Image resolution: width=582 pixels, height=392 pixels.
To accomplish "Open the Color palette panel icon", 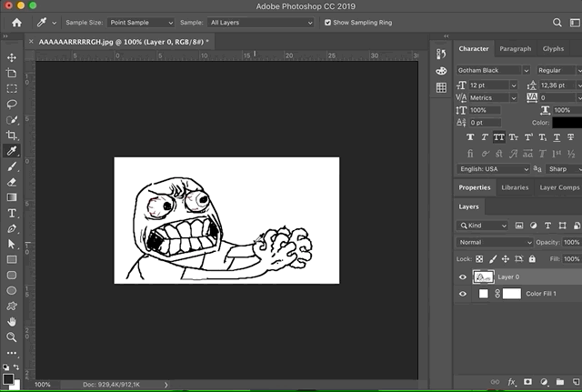I will [441, 71].
